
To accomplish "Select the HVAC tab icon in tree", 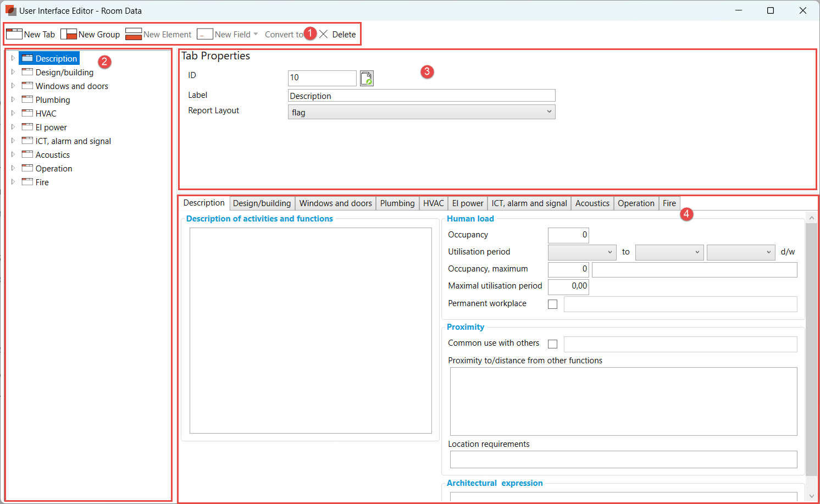I will click(27, 113).
